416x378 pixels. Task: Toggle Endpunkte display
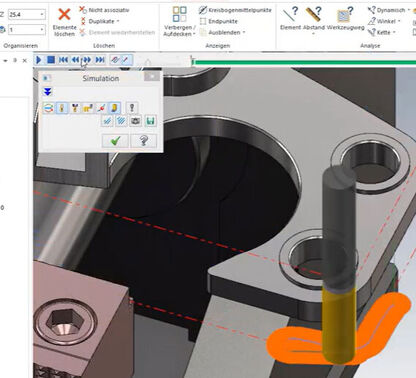click(x=219, y=21)
